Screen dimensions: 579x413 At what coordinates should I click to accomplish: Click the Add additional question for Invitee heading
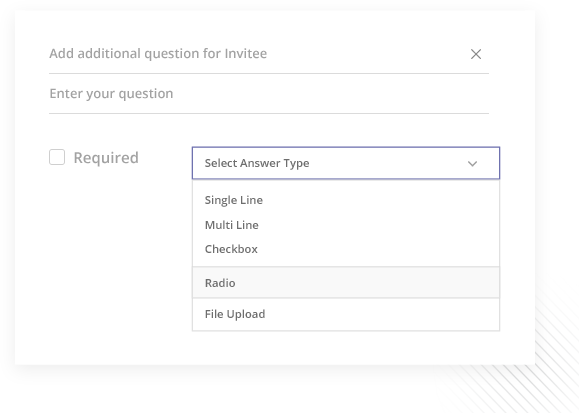pyautogui.click(x=158, y=54)
